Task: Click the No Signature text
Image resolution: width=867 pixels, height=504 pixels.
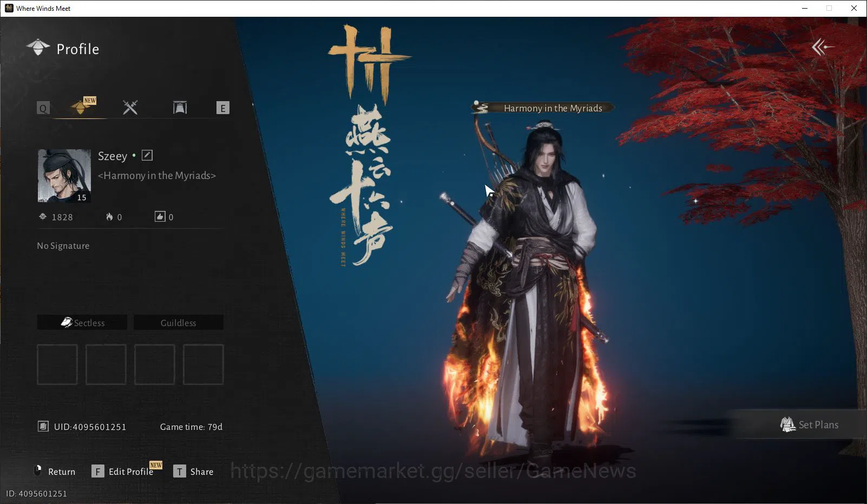Action: pyautogui.click(x=63, y=246)
